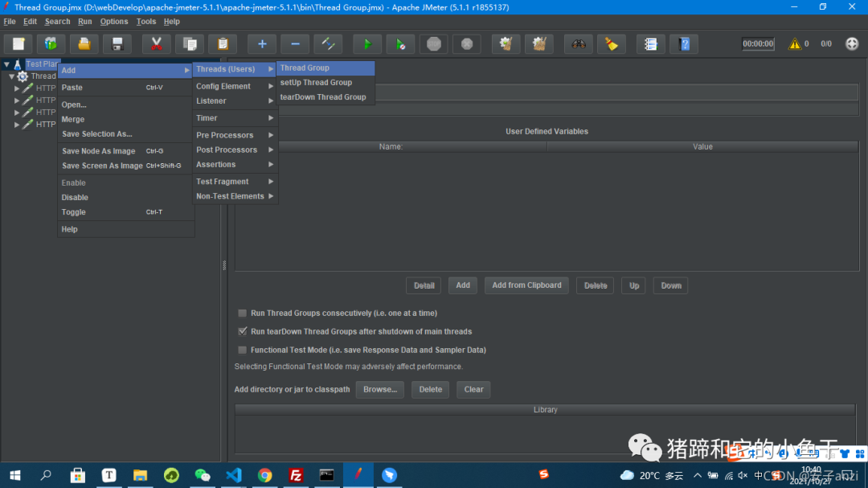This screenshot has width=868, height=488.
Task: Click the Name: column header
Action: coord(391,147)
